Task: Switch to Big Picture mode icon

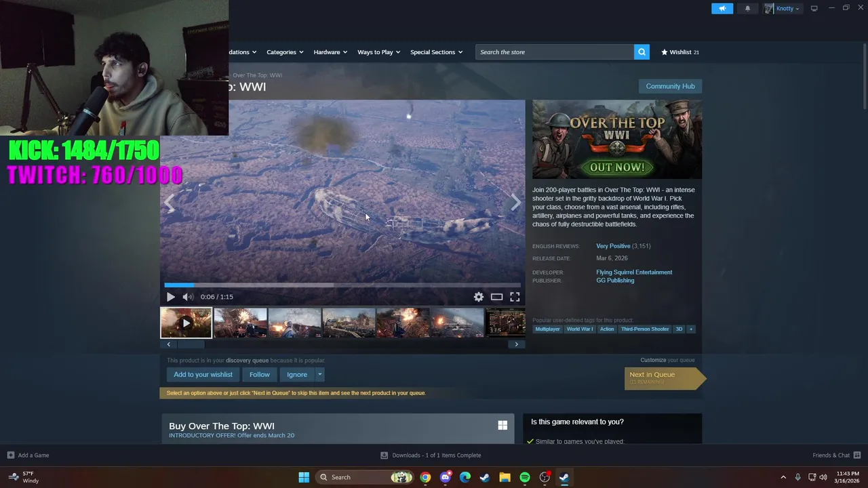Action: (x=814, y=8)
